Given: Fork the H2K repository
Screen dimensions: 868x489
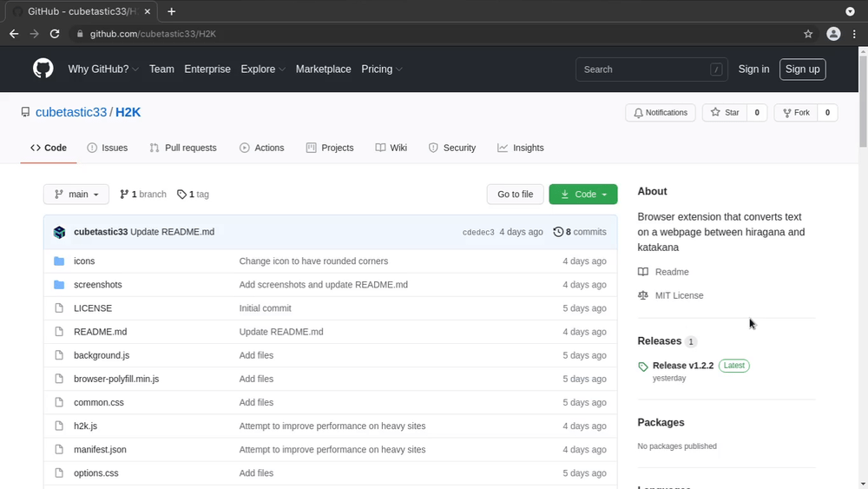Looking at the screenshot, I should [x=796, y=112].
